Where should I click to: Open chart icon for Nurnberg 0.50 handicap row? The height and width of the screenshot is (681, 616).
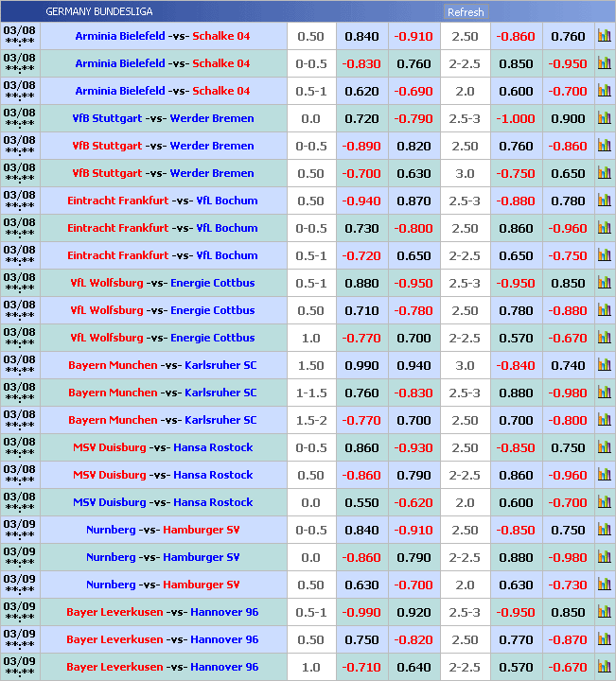coord(605,585)
